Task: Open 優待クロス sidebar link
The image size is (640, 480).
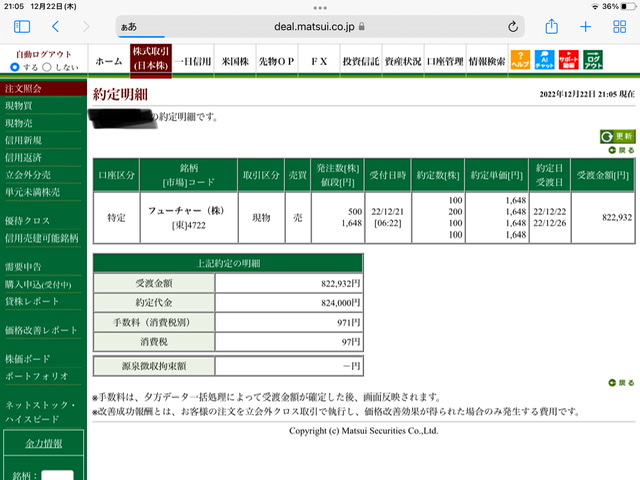Action: click(x=27, y=221)
